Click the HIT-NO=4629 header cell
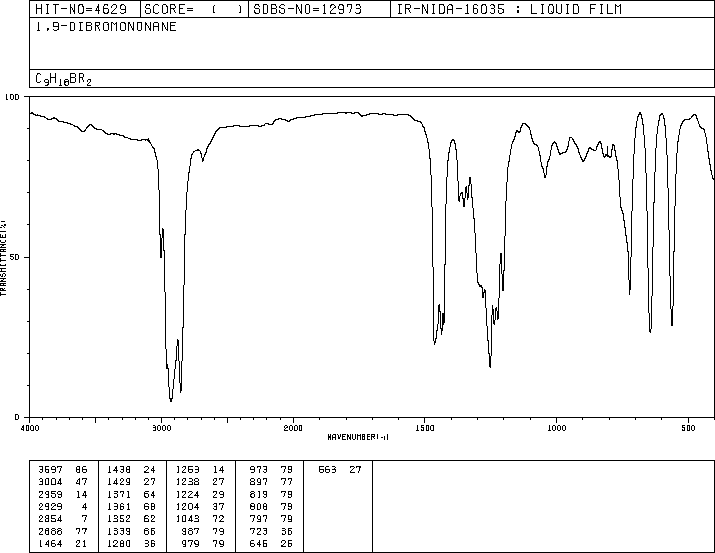The width and height of the screenshot is (715, 553). click(85, 9)
